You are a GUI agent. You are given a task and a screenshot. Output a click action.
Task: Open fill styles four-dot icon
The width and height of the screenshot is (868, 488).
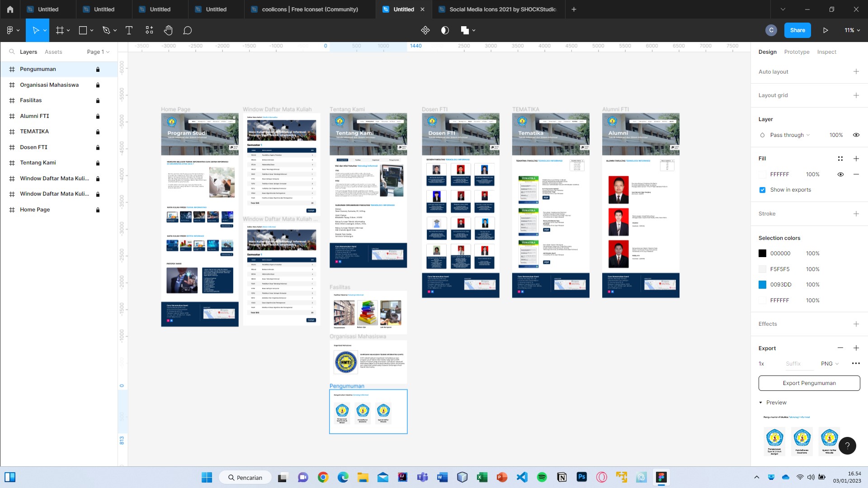pos(840,159)
